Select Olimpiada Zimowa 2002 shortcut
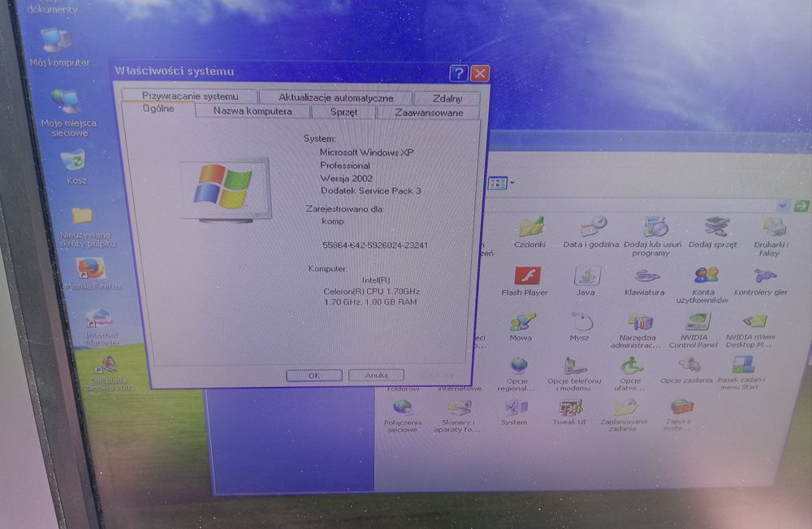This screenshot has width=812, height=529. pyautogui.click(x=110, y=372)
